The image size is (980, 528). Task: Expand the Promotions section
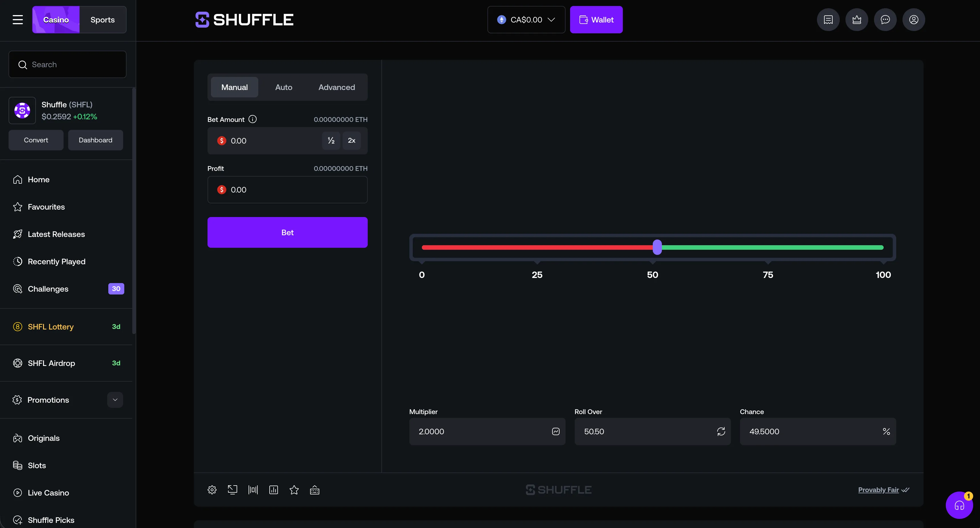(115, 400)
